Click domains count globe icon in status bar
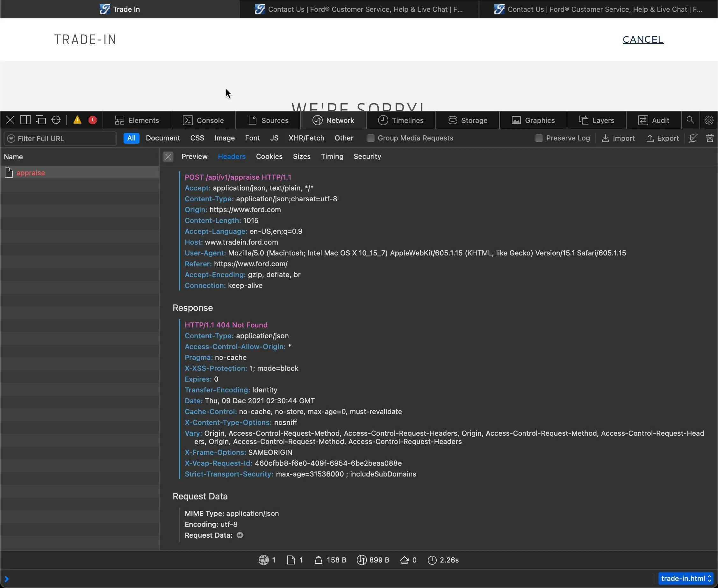This screenshot has height=588, width=718. (x=263, y=560)
